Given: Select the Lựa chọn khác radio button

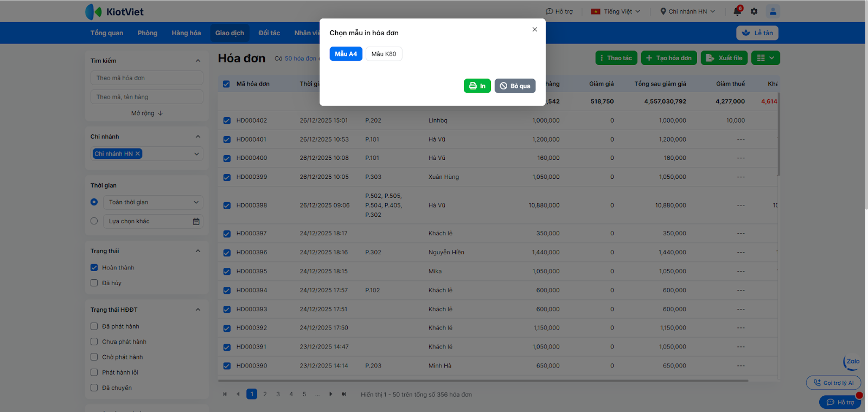Looking at the screenshot, I should pos(94,221).
